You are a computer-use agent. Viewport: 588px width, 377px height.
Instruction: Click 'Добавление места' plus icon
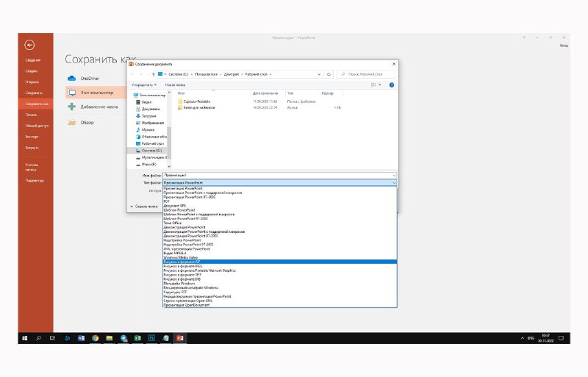(x=71, y=107)
